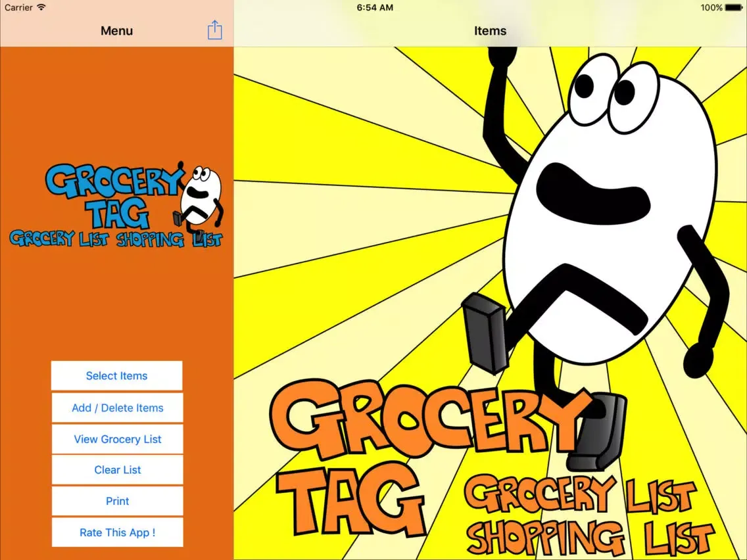Screen dimensions: 747x560
Task: Tap the Grocery Tag logo in sidebar
Action: pos(116,204)
